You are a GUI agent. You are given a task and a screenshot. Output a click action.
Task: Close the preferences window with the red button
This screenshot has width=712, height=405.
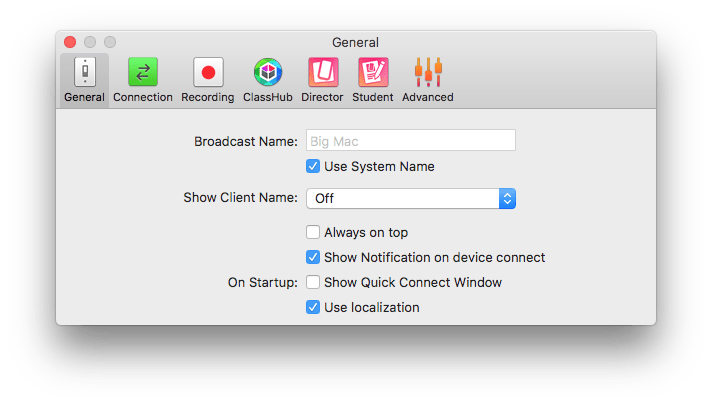click(x=70, y=42)
